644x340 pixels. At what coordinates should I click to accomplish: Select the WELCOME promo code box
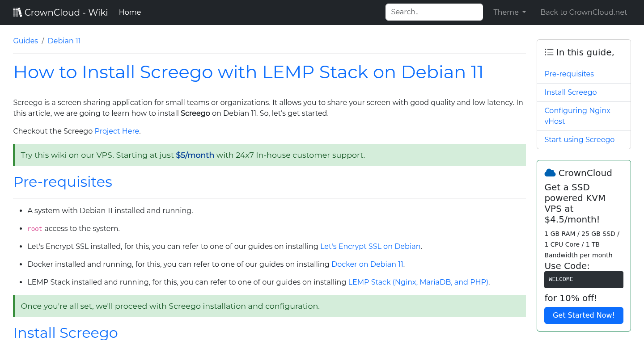(x=584, y=280)
